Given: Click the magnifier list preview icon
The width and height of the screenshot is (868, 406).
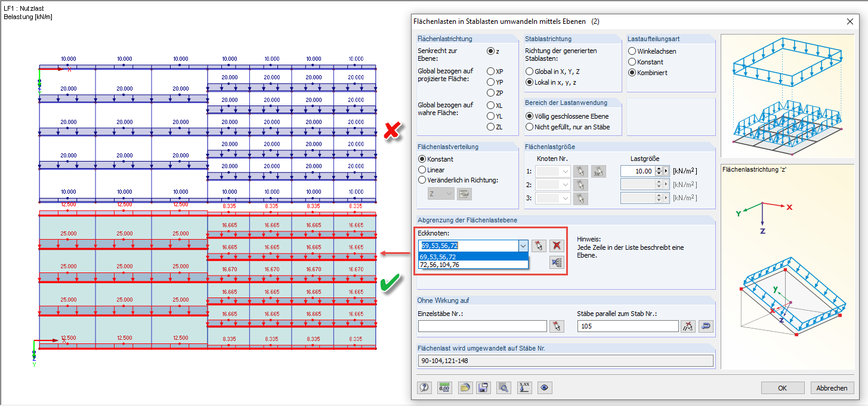Looking at the screenshot, I should pos(503,388).
